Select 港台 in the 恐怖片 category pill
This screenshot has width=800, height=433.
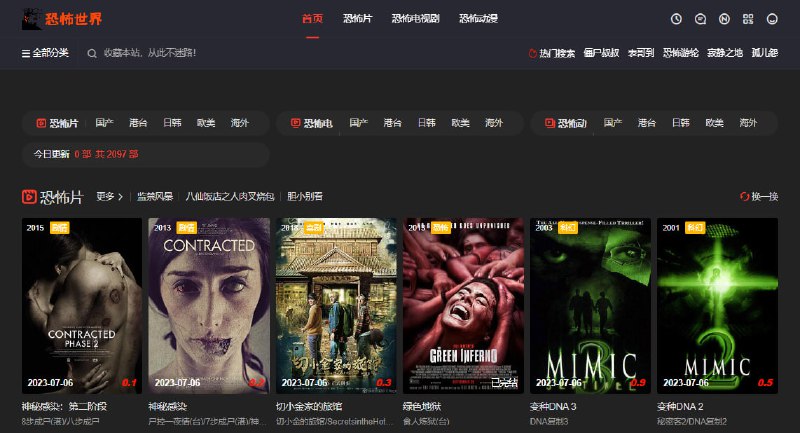[x=138, y=123]
